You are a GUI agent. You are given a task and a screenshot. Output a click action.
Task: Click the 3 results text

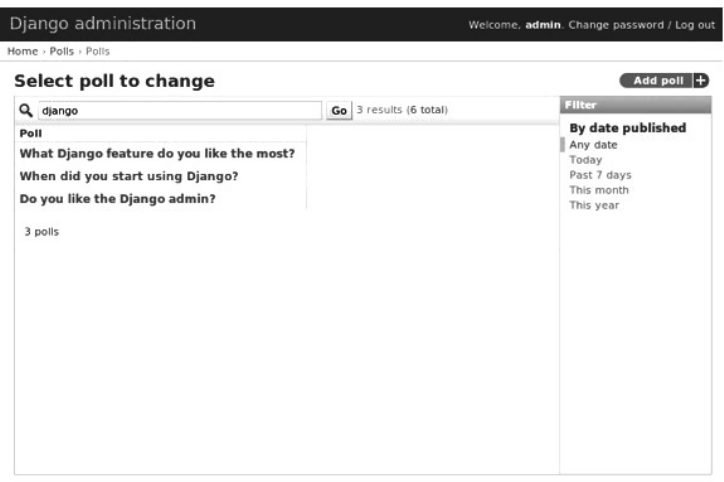point(379,110)
